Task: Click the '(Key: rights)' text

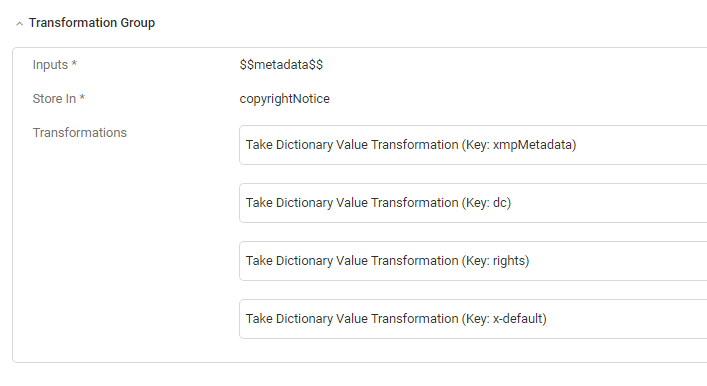Action: [495, 261]
